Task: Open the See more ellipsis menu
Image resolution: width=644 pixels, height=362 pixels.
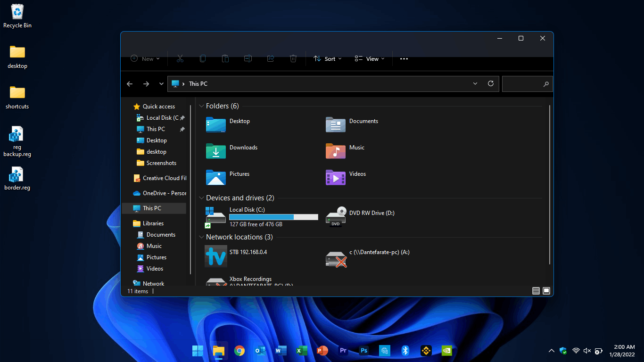Action: click(404, 59)
